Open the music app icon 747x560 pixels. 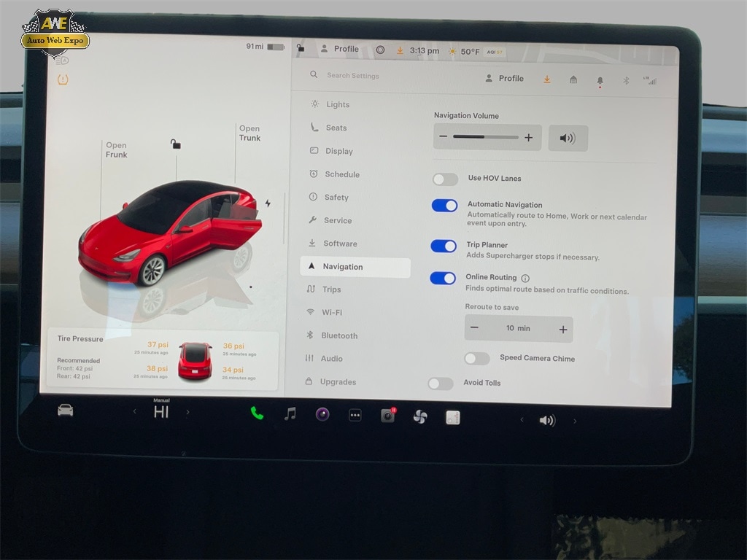pos(290,414)
